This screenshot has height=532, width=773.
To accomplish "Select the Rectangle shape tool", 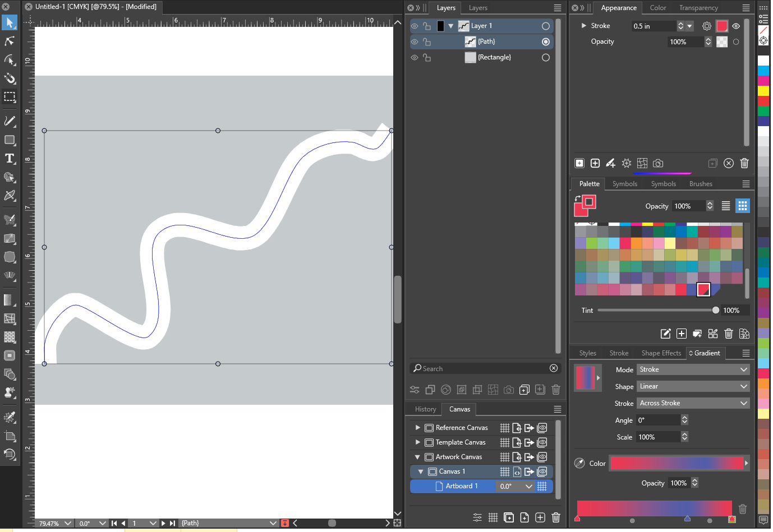I will (10, 140).
